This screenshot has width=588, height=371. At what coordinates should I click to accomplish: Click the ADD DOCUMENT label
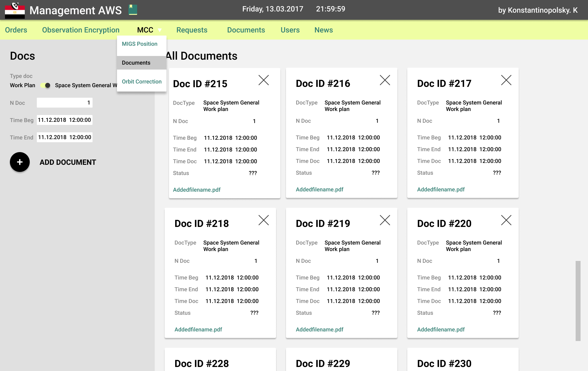[68, 162]
